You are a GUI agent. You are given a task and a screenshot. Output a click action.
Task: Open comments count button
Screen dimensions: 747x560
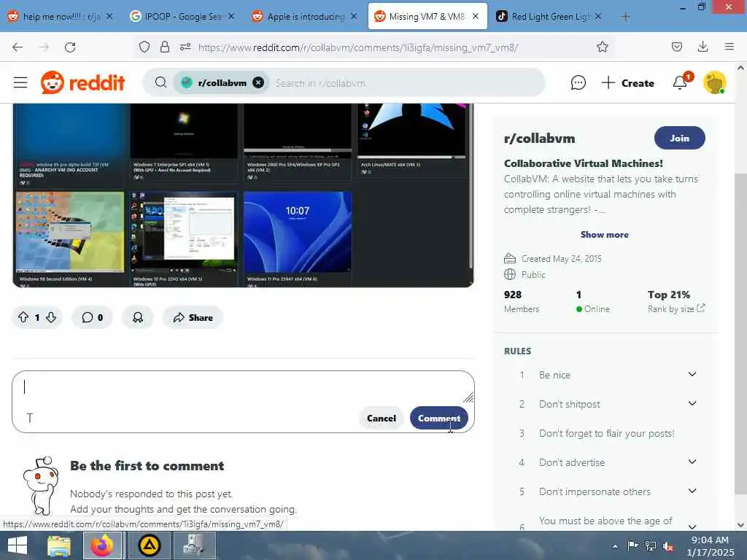click(x=92, y=317)
